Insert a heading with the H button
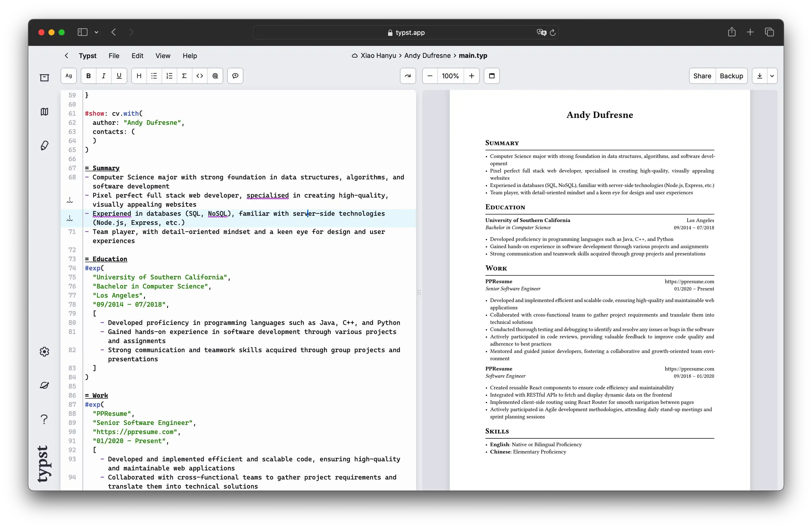 pyautogui.click(x=139, y=76)
